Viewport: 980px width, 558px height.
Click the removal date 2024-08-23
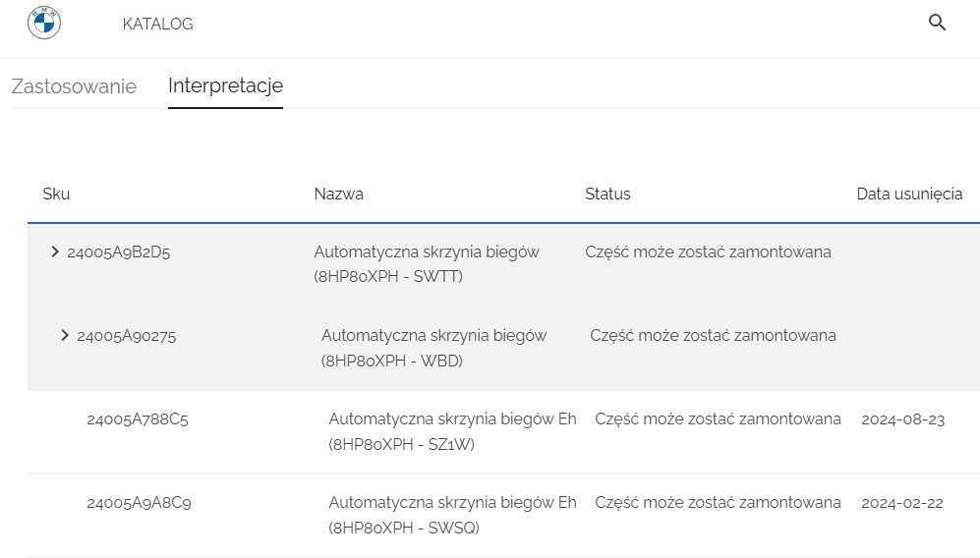(902, 419)
